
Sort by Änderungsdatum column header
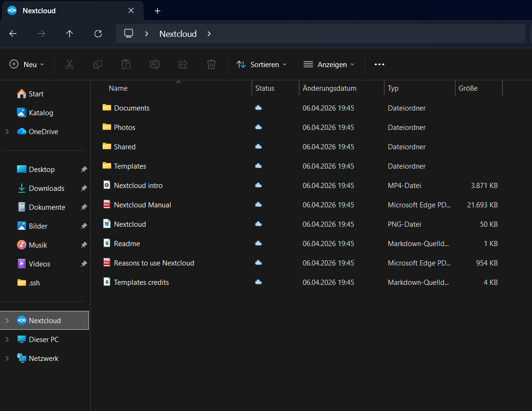coord(330,88)
